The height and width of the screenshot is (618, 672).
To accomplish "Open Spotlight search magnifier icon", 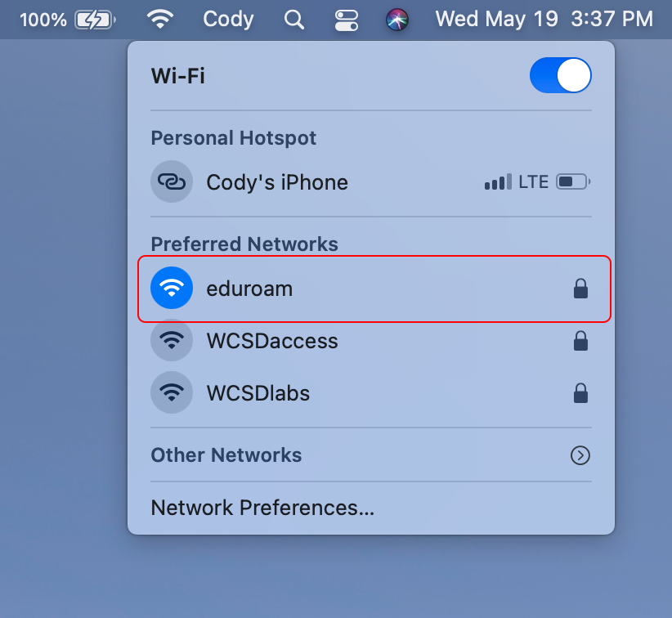I will pos(294,20).
